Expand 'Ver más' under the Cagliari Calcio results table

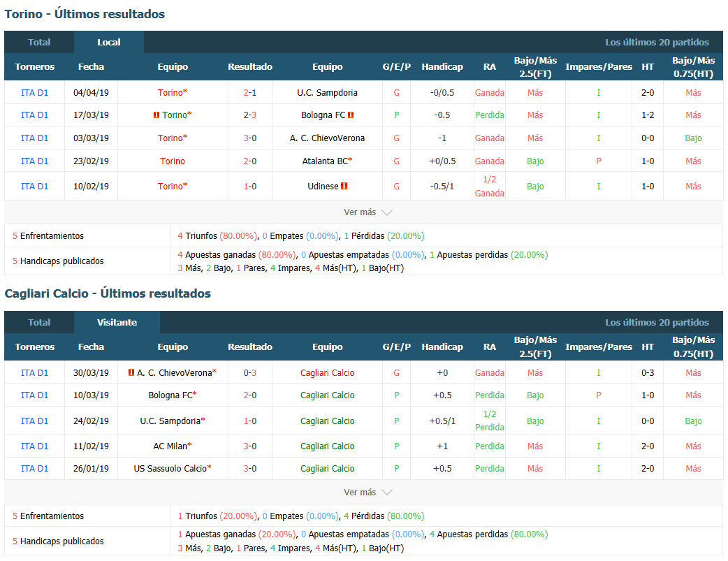368,493
